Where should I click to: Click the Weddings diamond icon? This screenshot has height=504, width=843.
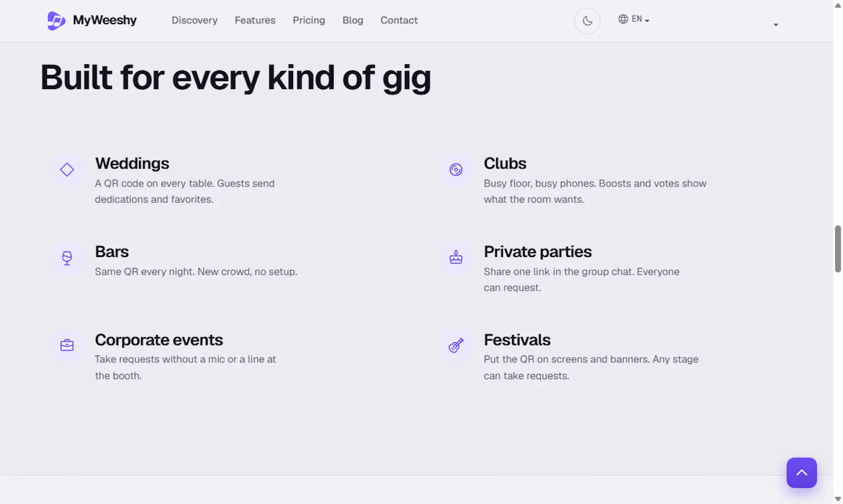pos(67,170)
